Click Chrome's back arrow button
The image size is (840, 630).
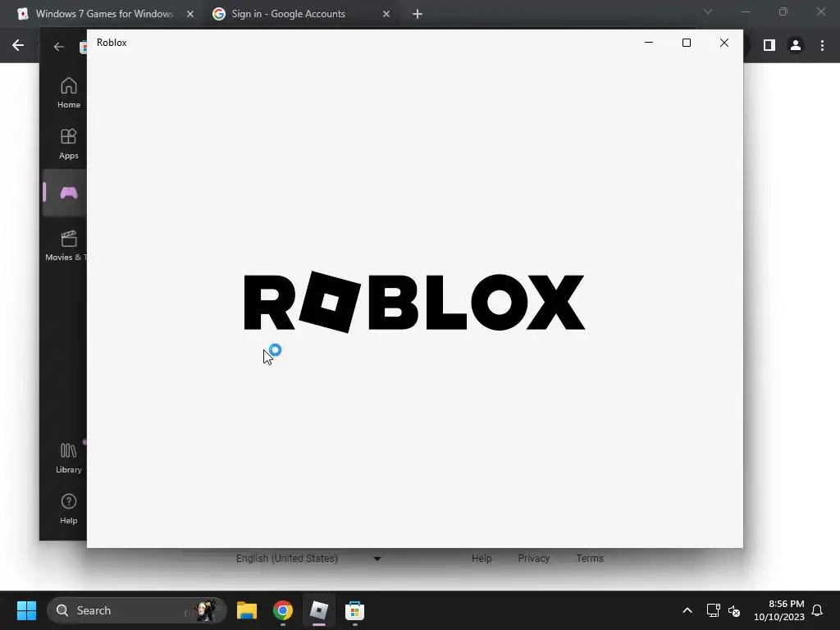point(18,46)
